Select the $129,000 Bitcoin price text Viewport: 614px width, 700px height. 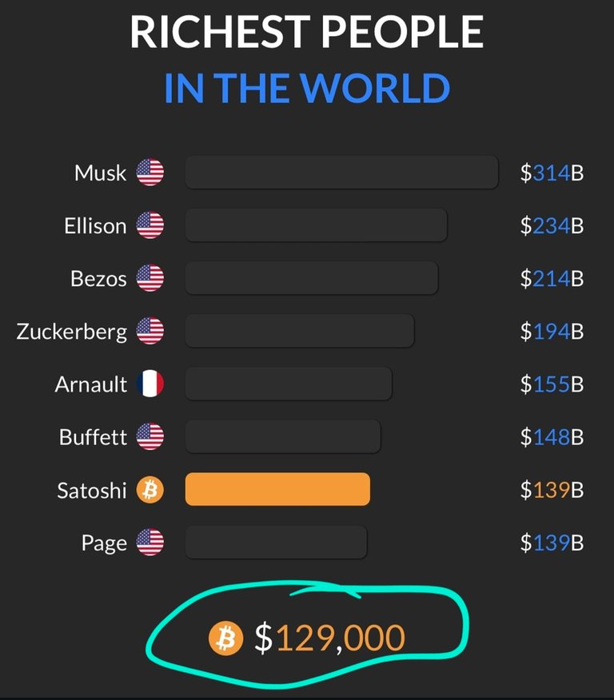[330, 638]
